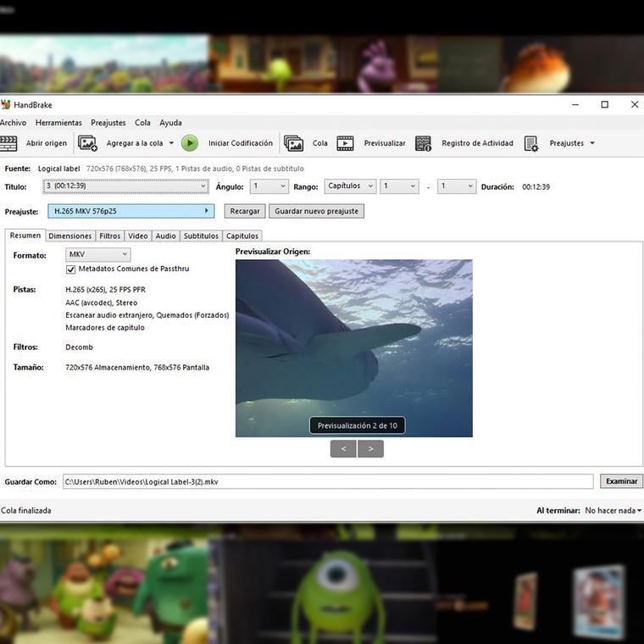Viewport: 644px width, 644px height.
Task: Click the Examinar button
Action: pos(621,481)
